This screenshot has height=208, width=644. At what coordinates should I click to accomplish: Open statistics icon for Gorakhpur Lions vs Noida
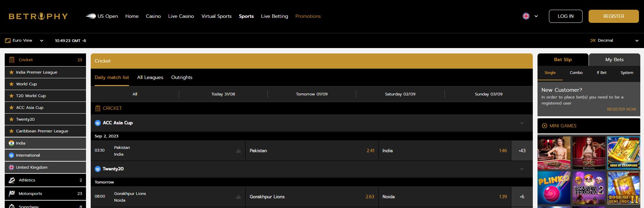click(x=239, y=197)
